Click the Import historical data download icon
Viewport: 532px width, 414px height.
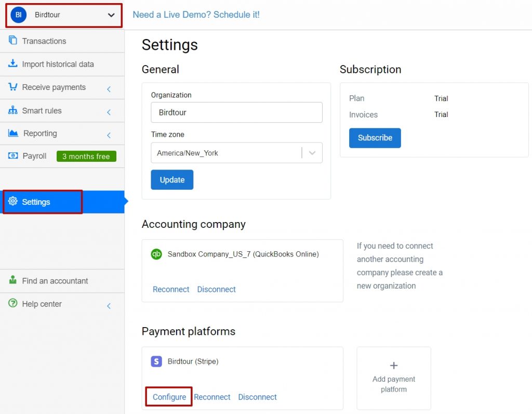(13, 63)
